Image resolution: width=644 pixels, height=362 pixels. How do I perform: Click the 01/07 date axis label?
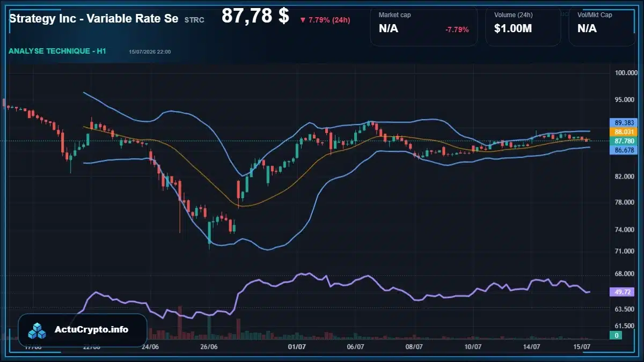[297, 347]
